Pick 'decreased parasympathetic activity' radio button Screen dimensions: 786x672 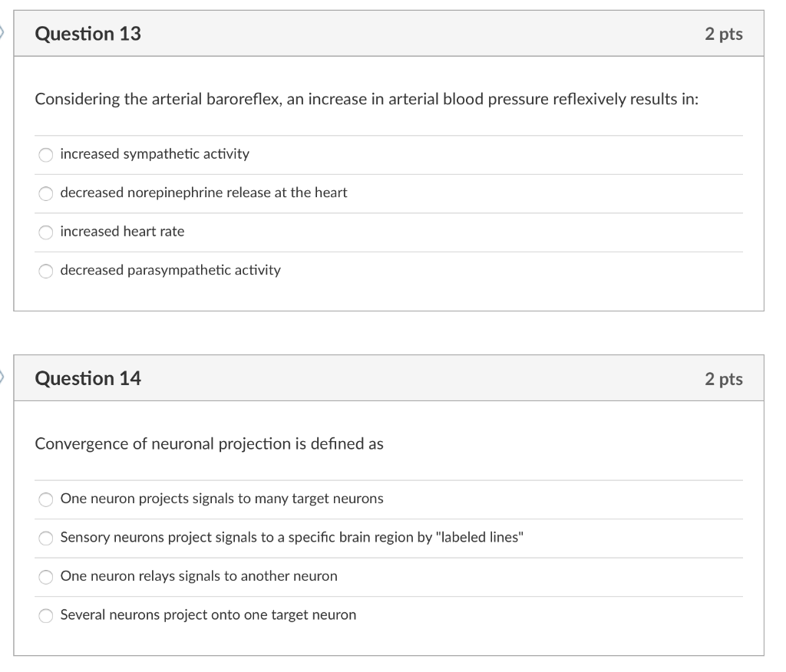click(45, 271)
